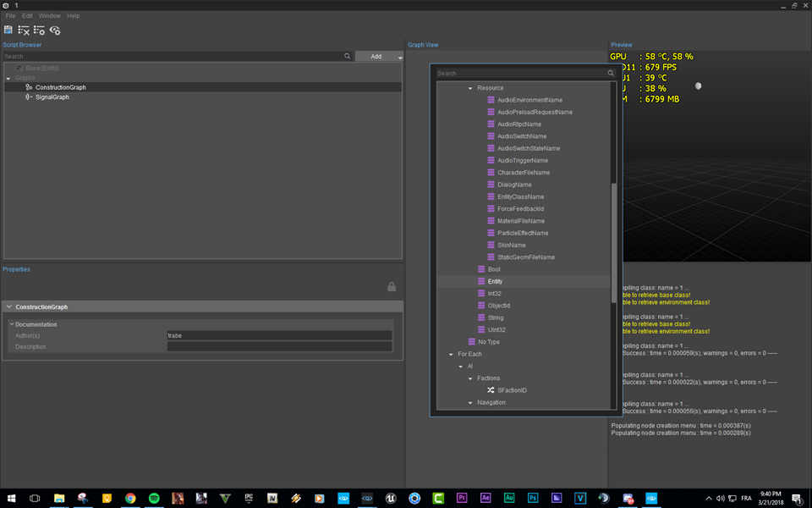The image size is (812, 508).
Task: Collapse the For Each node category
Action: pyautogui.click(x=451, y=354)
